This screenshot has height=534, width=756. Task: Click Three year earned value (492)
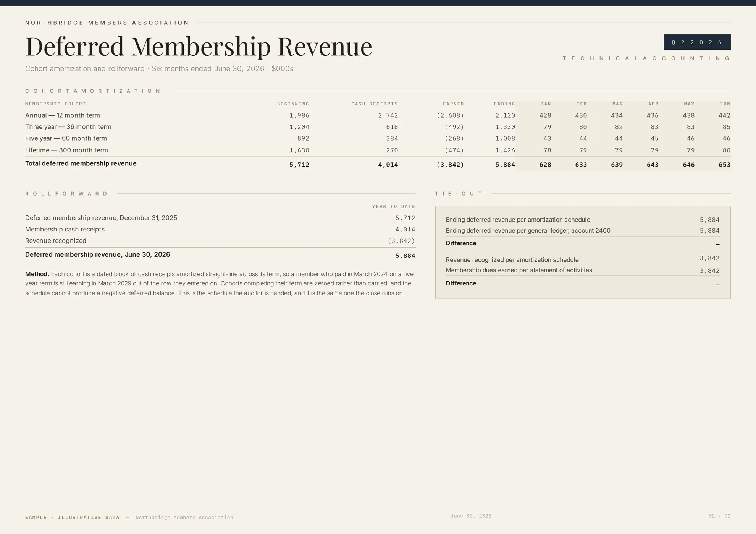[x=454, y=127]
